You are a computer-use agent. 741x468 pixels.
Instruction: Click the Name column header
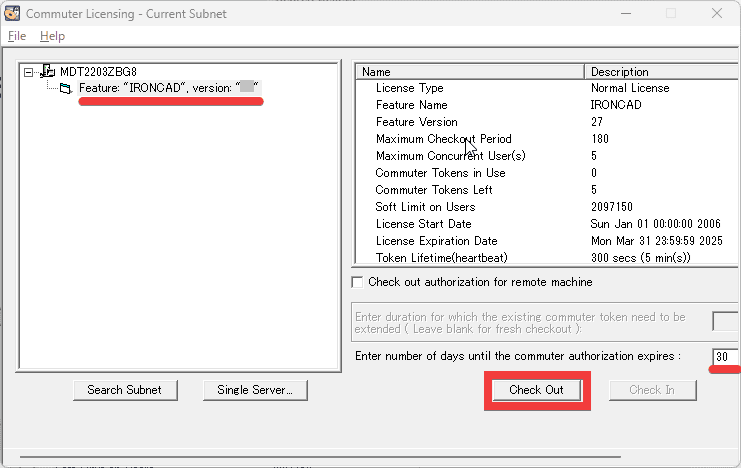(470, 72)
